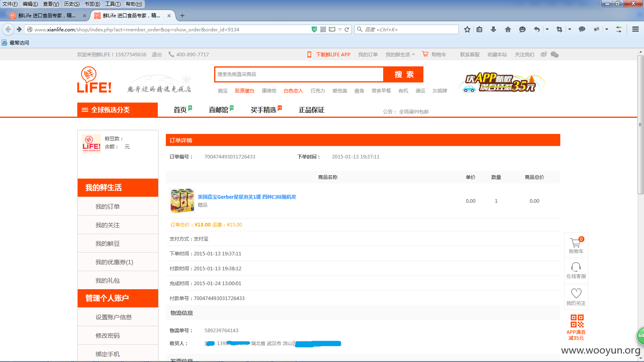
Task: Click 胶原蛋白 hot keyword
Action: pyautogui.click(x=244, y=91)
